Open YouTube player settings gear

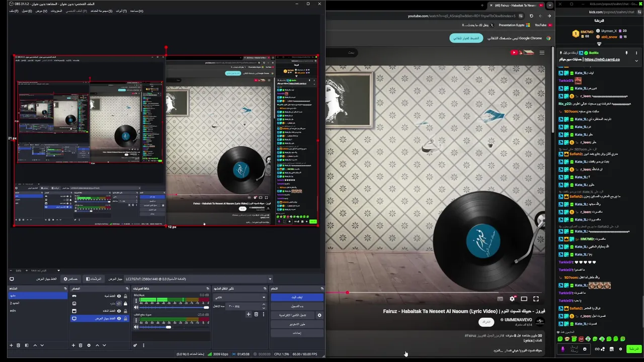point(512,299)
